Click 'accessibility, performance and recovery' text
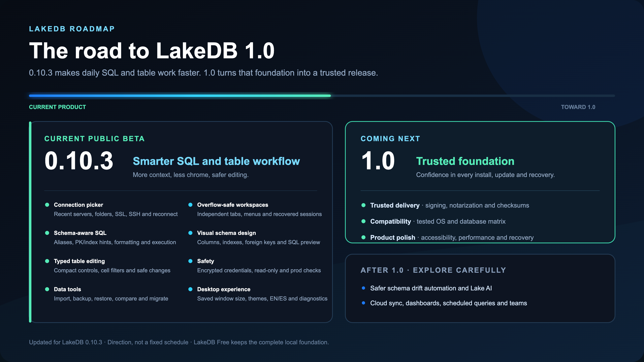The image size is (644, 362). [477, 238]
